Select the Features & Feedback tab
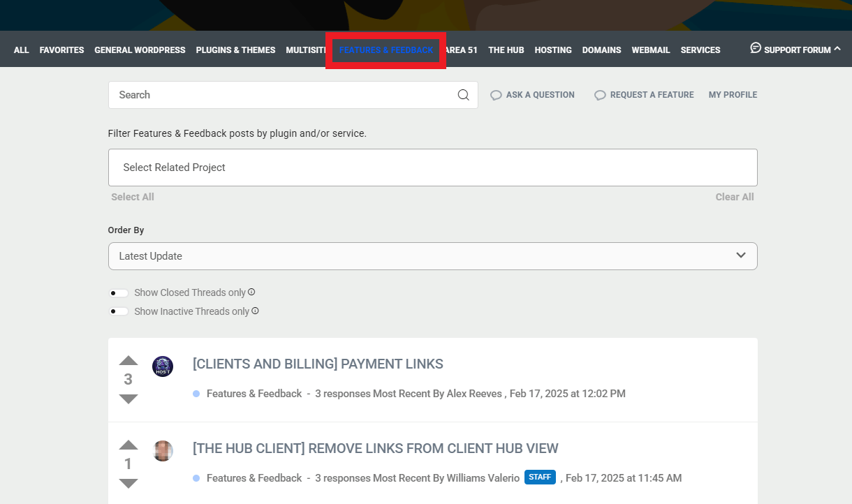Screen dimensions: 852x504 [386, 50]
